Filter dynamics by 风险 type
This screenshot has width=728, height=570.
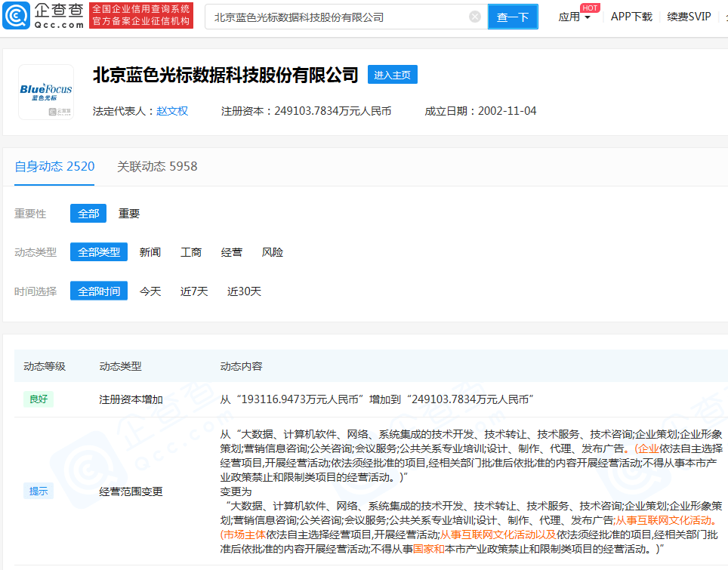(x=273, y=252)
